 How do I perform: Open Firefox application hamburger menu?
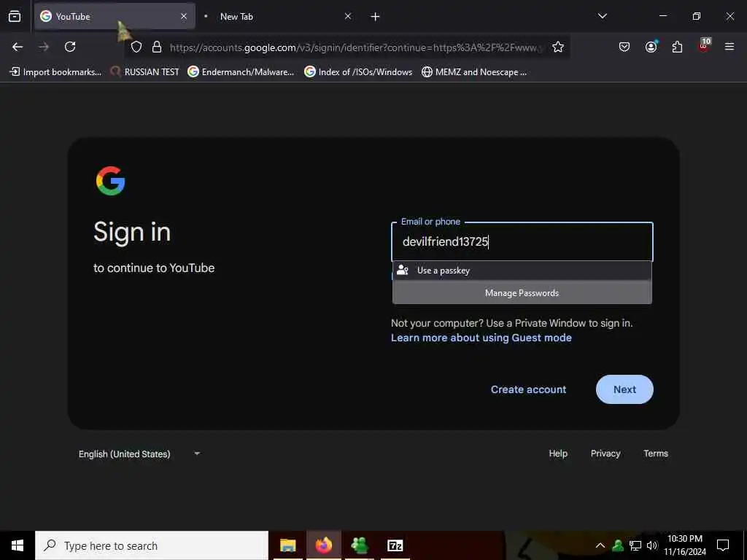[729, 47]
